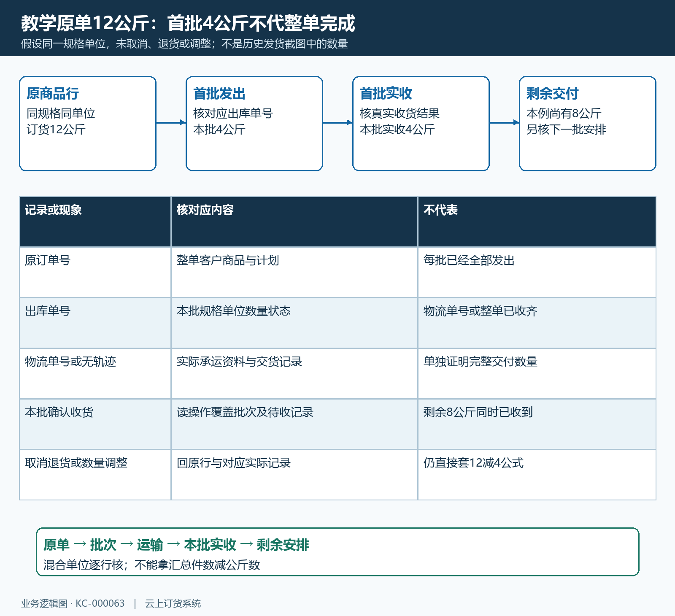Click the 原订单号 table cell
This screenshot has height=616, width=675.
click(95, 272)
